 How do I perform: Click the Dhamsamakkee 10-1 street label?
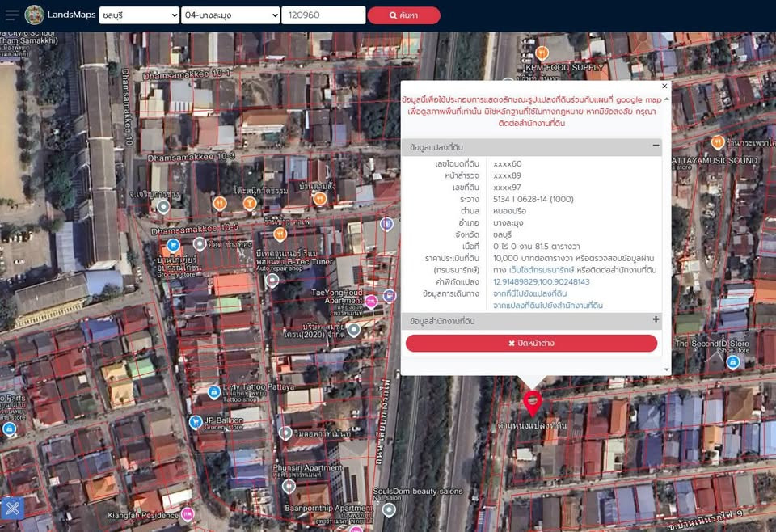(187, 74)
